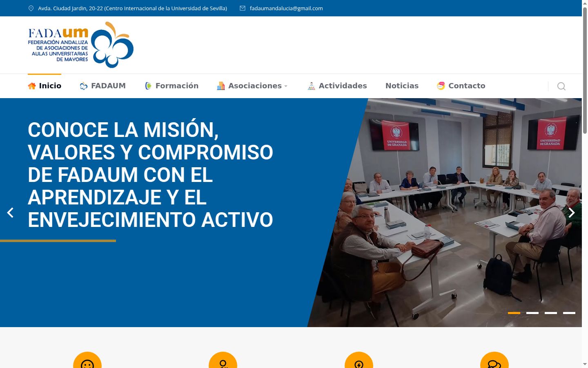
Task: Select the first orange slide indicator
Action: tap(514, 313)
